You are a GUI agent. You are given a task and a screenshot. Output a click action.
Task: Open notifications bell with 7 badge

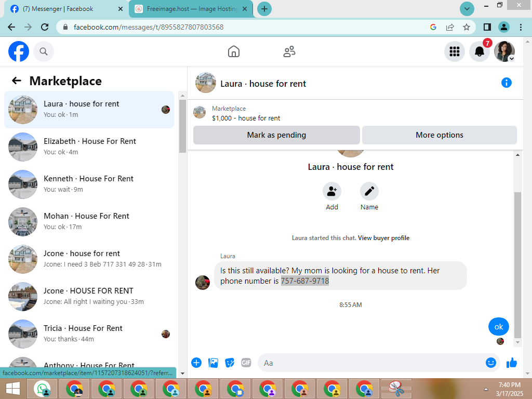point(480,51)
